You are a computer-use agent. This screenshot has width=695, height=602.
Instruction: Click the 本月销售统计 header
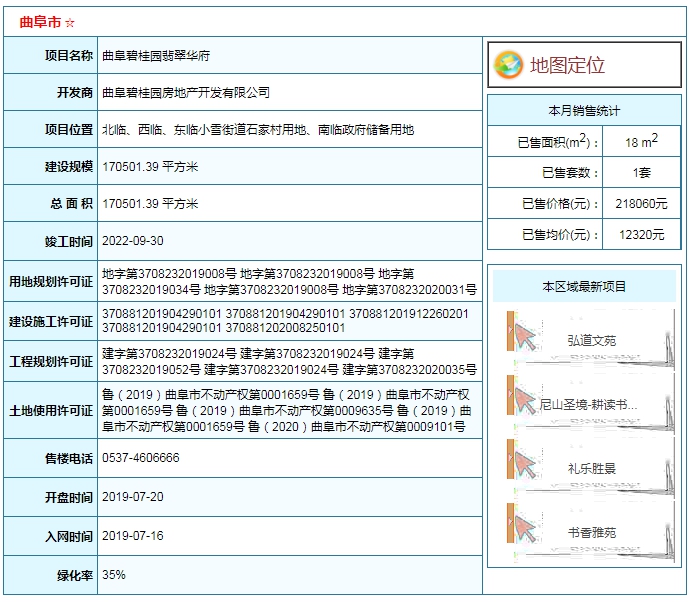click(x=584, y=110)
